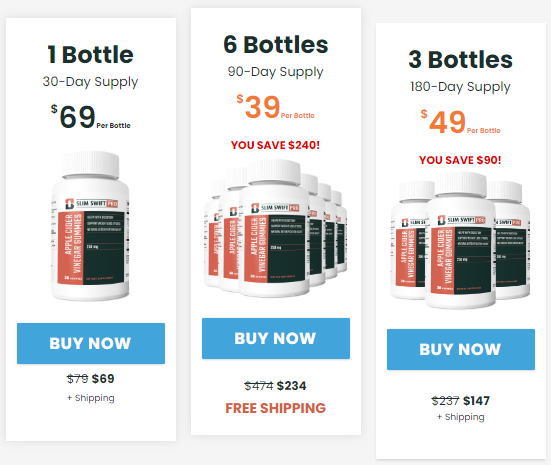Click the $49 per bottle price
Viewport: 551px width, 465px height.
461,122
